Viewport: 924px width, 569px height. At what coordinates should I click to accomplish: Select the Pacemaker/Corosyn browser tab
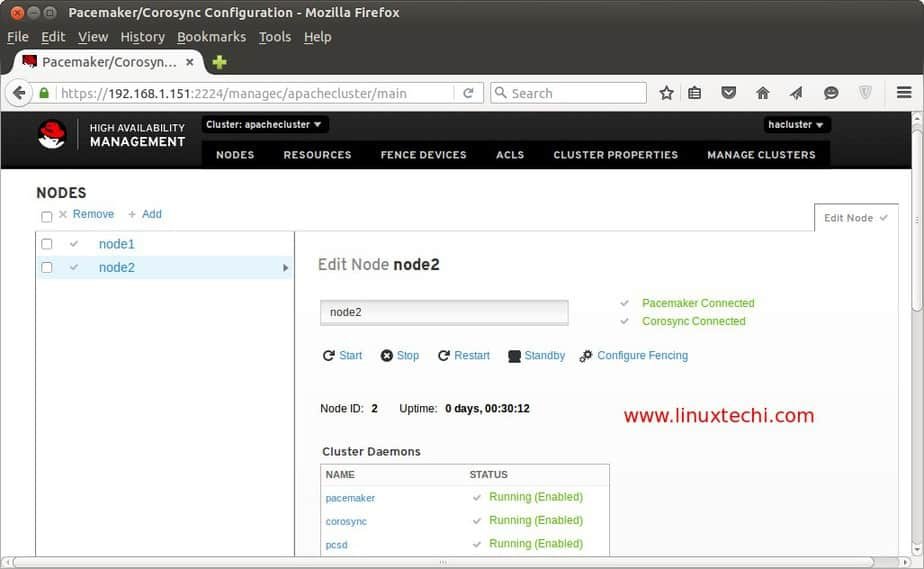pyautogui.click(x=109, y=62)
